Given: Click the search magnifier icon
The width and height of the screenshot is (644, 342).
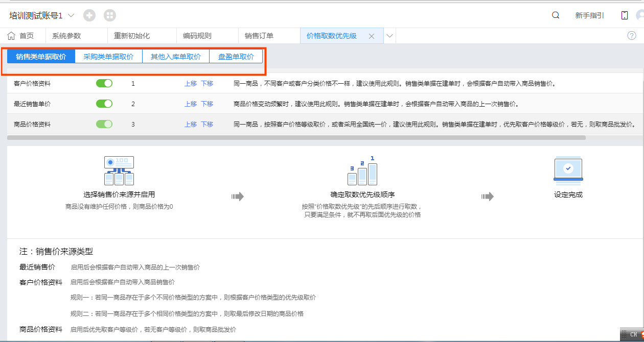Looking at the screenshot, I should (x=556, y=15).
